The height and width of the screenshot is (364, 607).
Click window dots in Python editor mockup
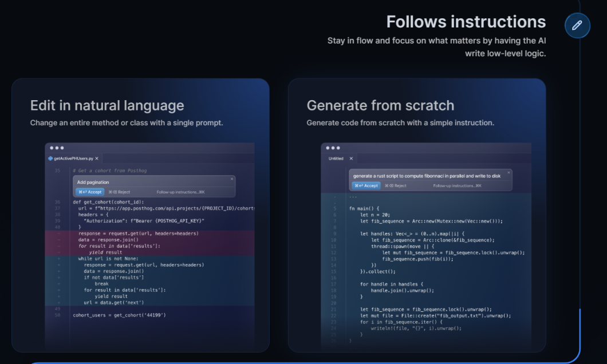tap(57, 148)
